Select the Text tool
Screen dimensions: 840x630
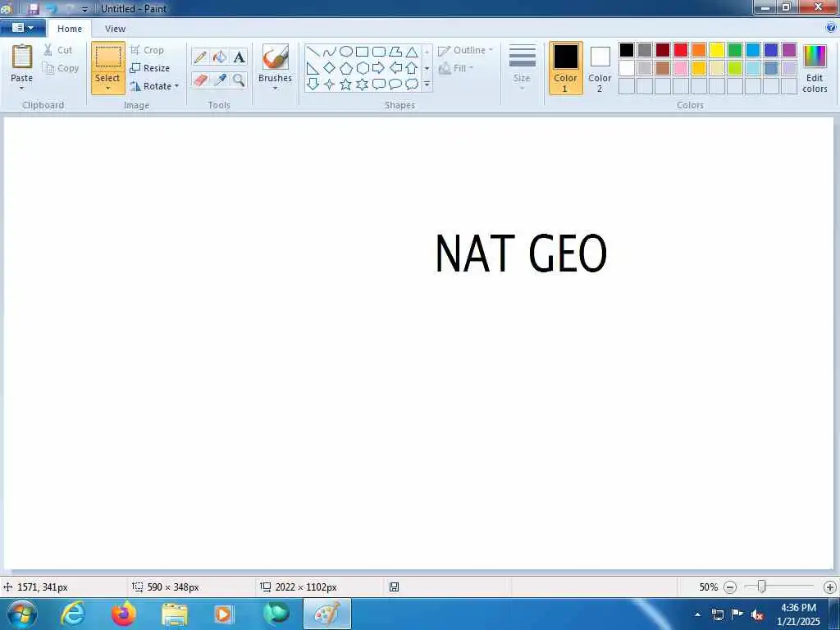click(x=239, y=57)
